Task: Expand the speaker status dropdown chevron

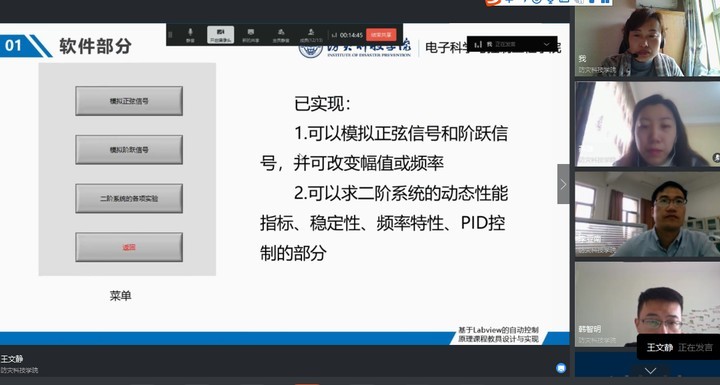Action: pos(546,44)
